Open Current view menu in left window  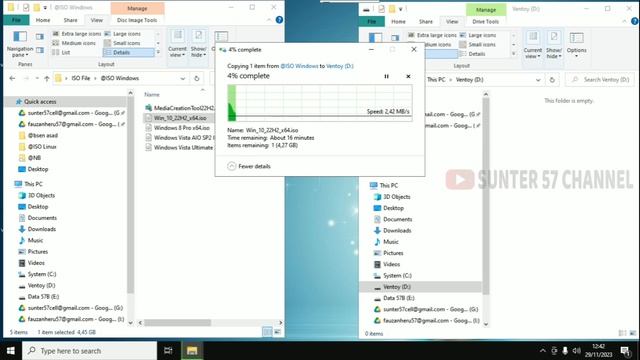pyautogui.click(x=177, y=44)
